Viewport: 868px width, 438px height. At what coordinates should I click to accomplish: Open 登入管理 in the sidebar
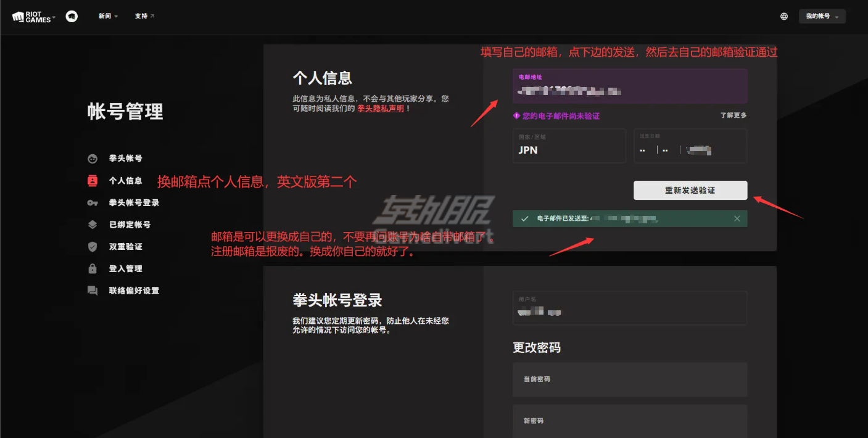click(x=125, y=269)
